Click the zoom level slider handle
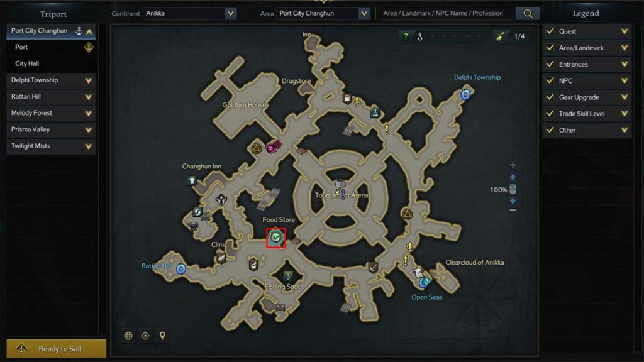This screenshot has width=644, height=362. click(513, 189)
